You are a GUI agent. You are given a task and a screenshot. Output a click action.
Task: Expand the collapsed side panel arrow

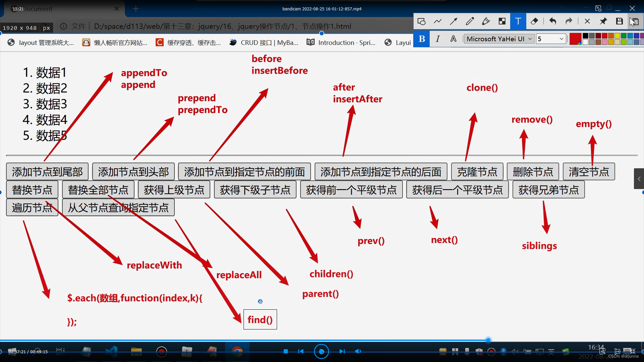click(x=639, y=179)
